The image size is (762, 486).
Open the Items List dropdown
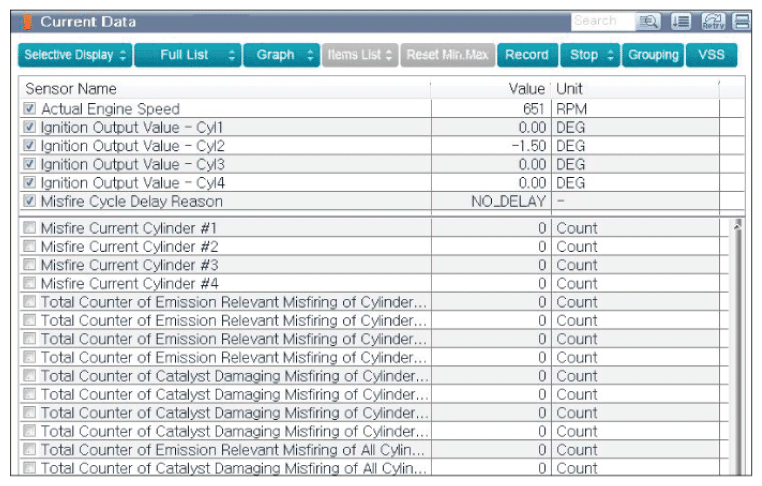coord(360,55)
